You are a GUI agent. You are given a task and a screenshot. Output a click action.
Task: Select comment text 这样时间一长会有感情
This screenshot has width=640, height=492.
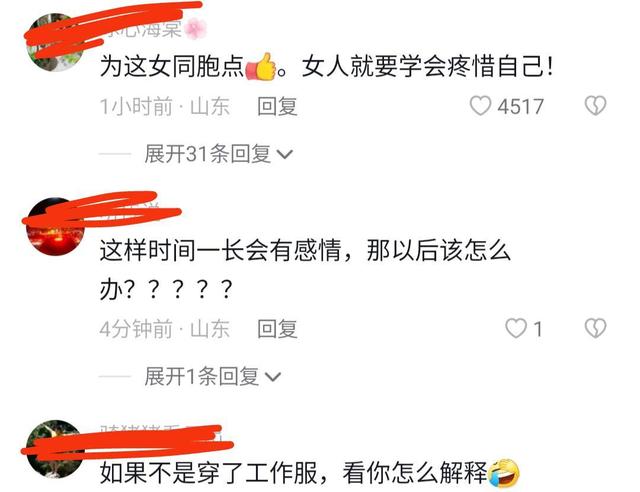click(220, 251)
